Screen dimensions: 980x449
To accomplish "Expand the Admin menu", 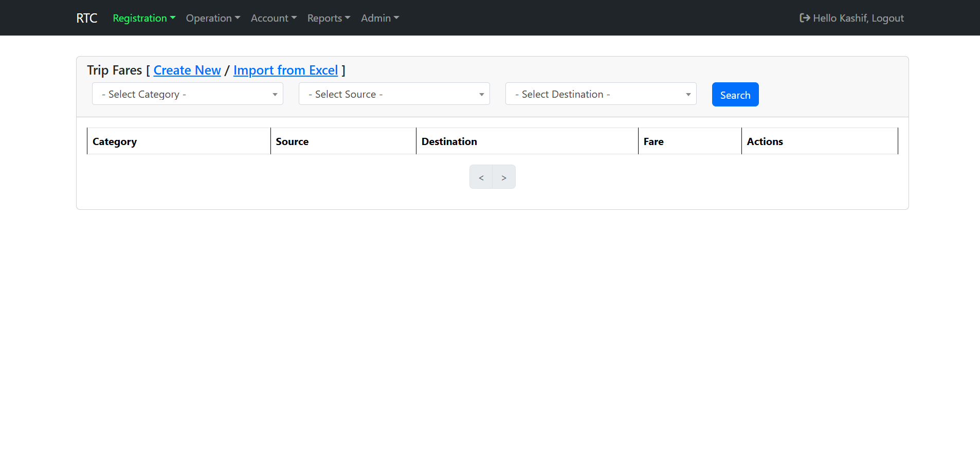I will pyautogui.click(x=379, y=18).
